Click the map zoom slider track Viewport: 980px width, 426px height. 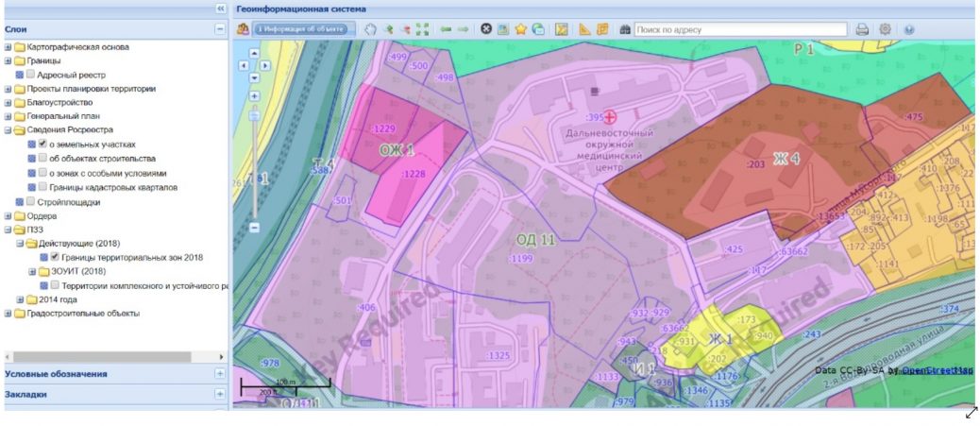pos(255,170)
